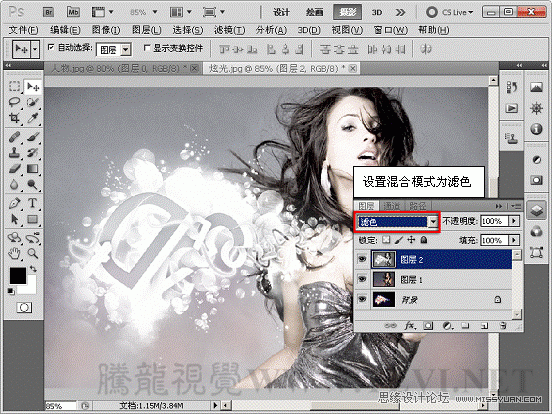The width and height of the screenshot is (552, 414).
Task: Toggle the 自动选择 checkbox
Action: (51, 47)
